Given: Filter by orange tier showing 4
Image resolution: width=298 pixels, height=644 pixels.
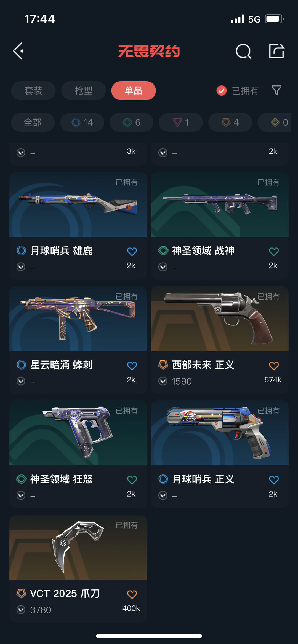Looking at the screenshot, I should [x=230, y=122].
